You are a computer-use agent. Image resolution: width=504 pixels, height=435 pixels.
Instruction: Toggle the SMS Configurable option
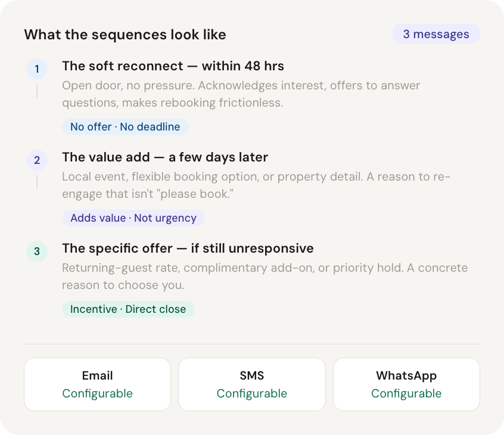click(x=251, y=394)
